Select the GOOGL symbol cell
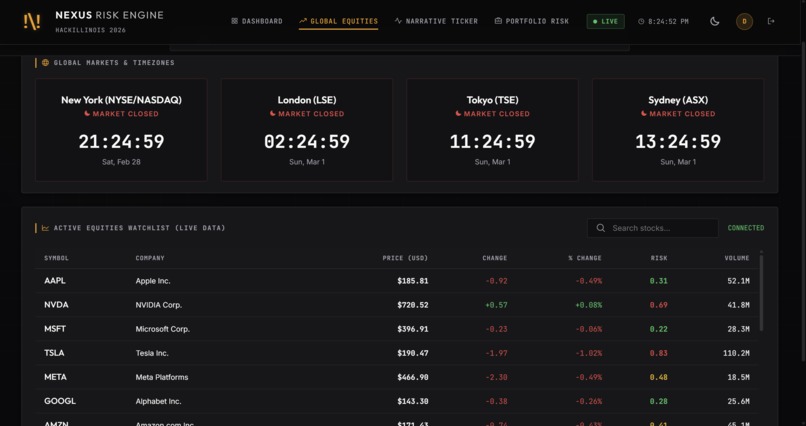Screen dimensions: 806x426 point(60,401)
